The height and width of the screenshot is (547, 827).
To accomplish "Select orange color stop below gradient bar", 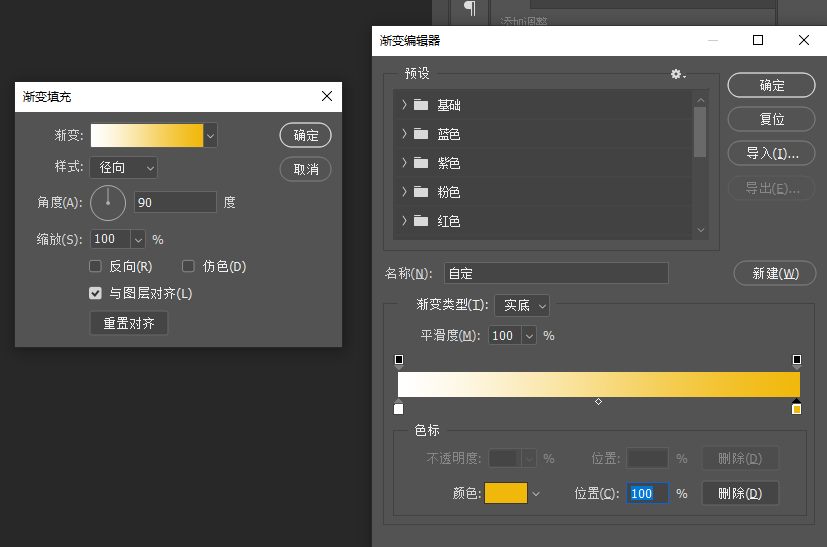I will [x=796, y=408].
